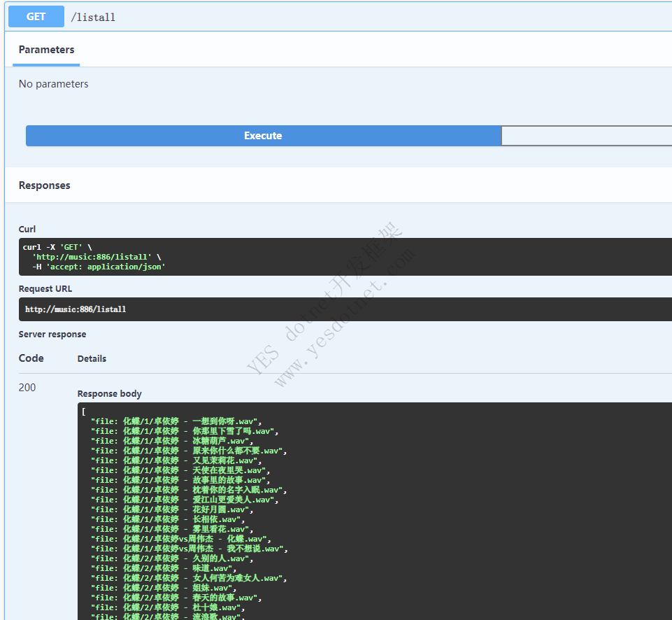Click the response line '味道.wav'
Screen dimensions: 672x620
[x=164, y=568]
